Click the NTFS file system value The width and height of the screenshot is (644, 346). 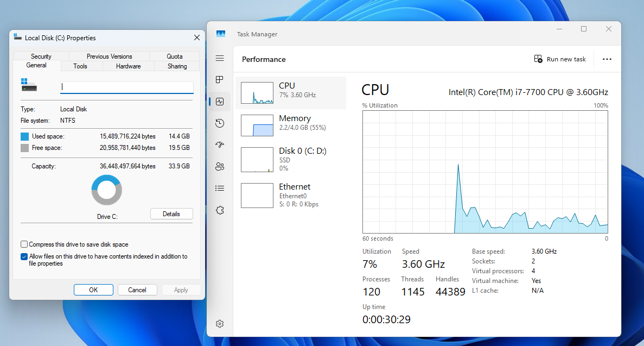coord(68,121)
